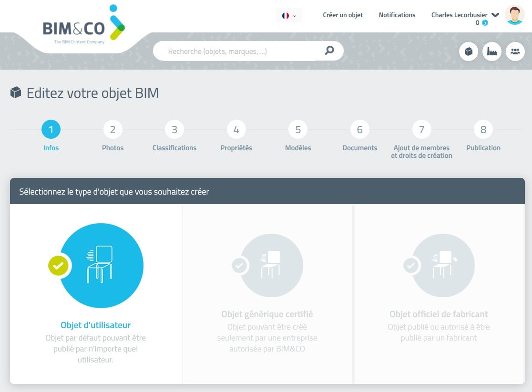Open Notifications
The width and height of the screenshot is (532, 392).
(397, 15)
